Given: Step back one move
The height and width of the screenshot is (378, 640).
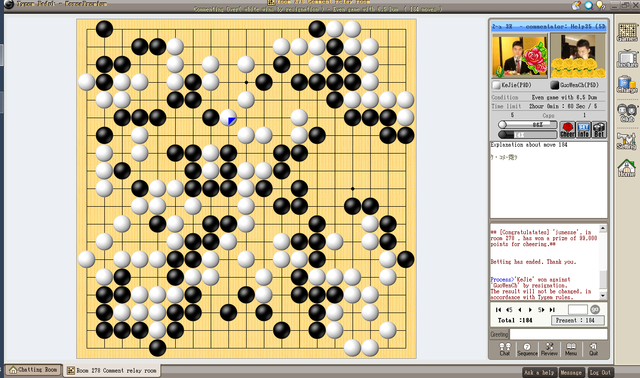Looking at the screenshot, I should (520, 310).
